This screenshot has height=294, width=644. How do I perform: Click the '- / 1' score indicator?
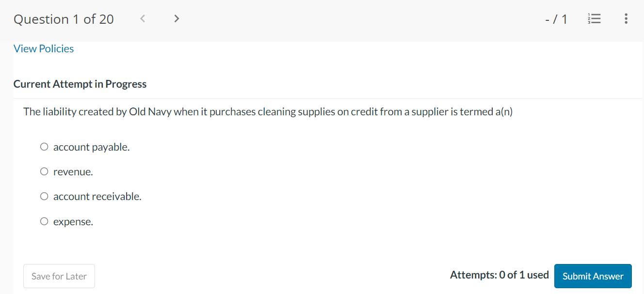pos(556,18)
